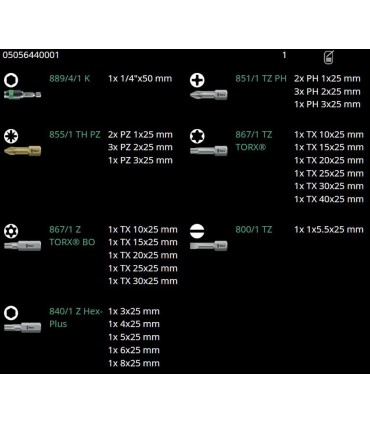Select the text 1x 1x5.5x25 mm
The width and height of the screenshot is (370, 423).
click(x=329, y=229)
